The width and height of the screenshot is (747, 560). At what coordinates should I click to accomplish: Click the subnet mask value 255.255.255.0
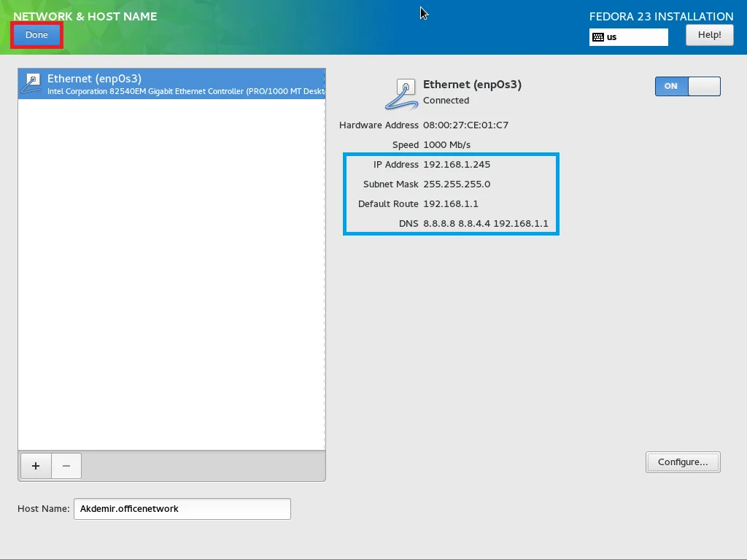(x=457, y=184)
